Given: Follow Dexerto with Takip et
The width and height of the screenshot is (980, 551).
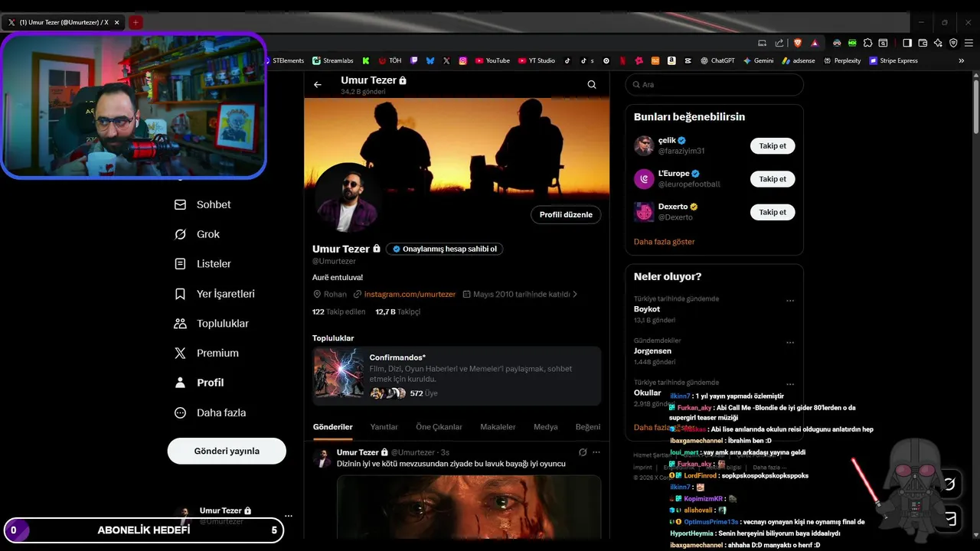Looking at the screenshot, I should click(x=773, y=212).
